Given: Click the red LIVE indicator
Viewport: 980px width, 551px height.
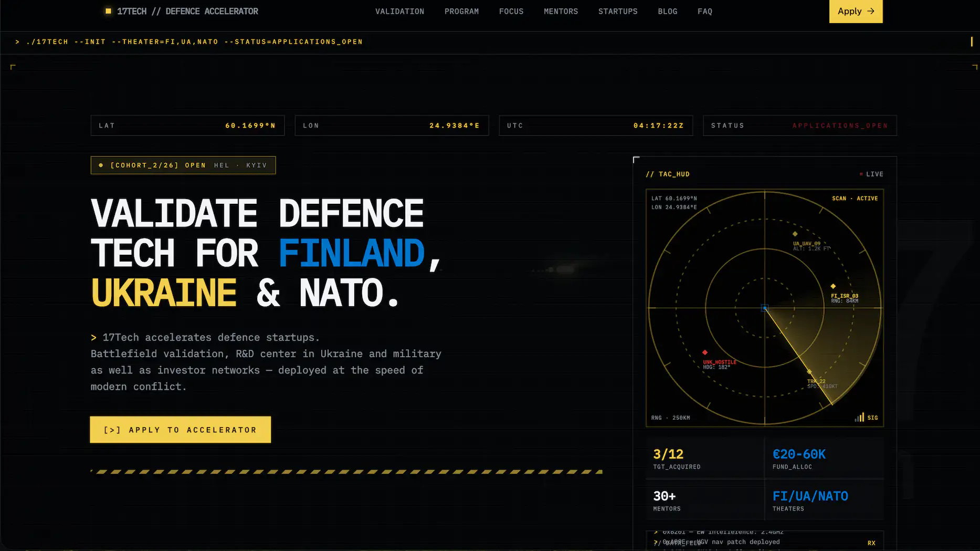Looking at the screenshot, I should (871, 174).
